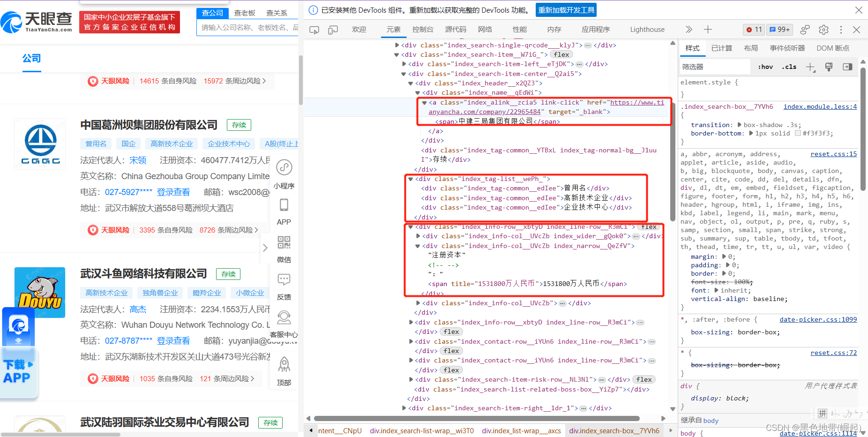Open 武汉斗鱼网络科技有限公司 company link
This screenshot has height=437, width=868.
(x=143, y=274)
